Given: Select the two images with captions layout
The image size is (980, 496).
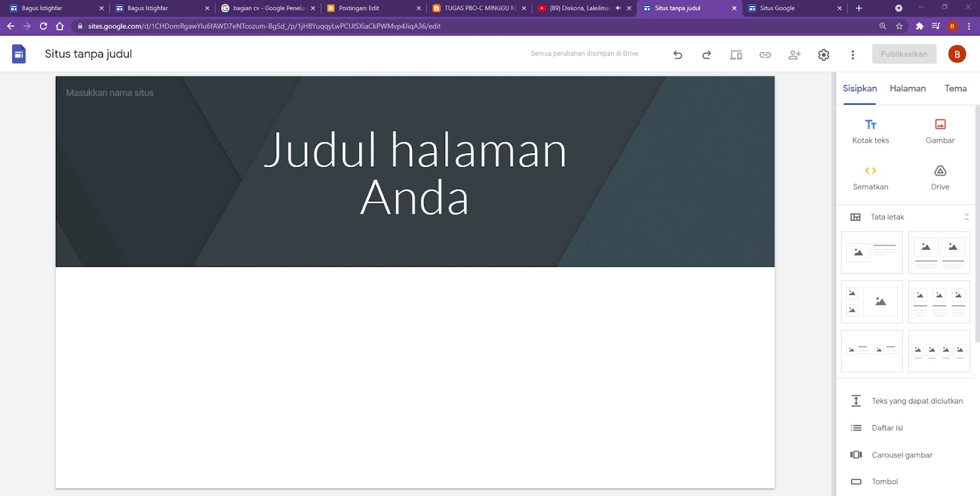Looking at the screenshot, I should point(939,252).
